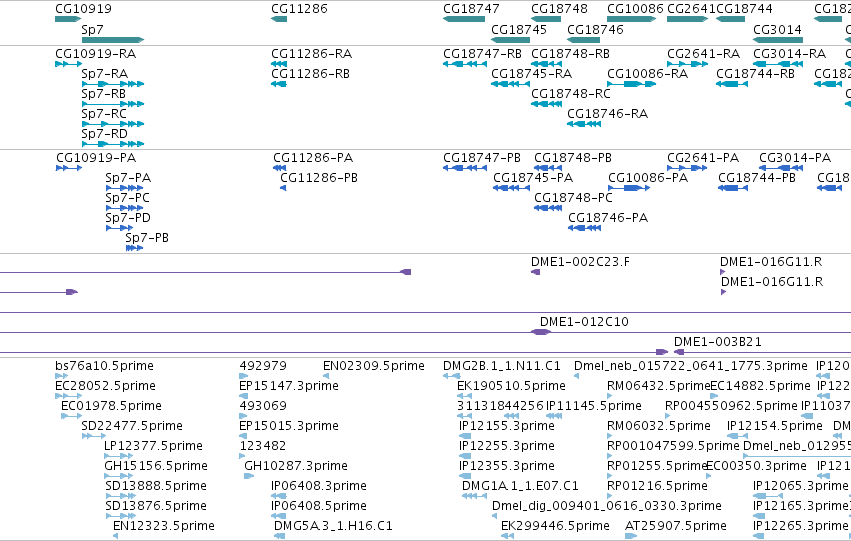The width and height of the screenshot is (851, 541).
Task: Click the DME1-003B21 label
Action: pyautogui.click(x=717, y=342)
